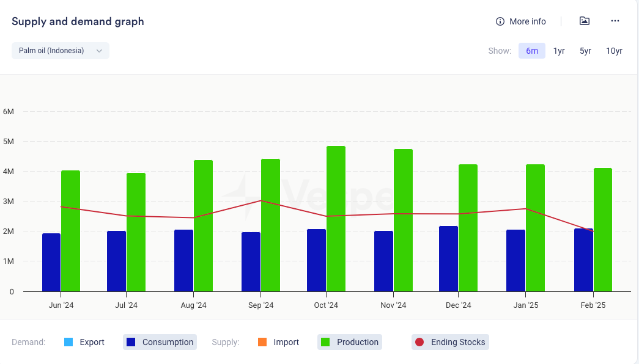
Task: Show the 10yr time range
Action: [x=614, y=51]
